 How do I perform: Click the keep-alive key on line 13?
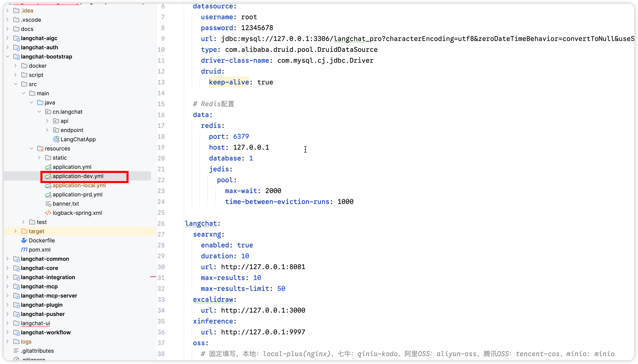coord(229,82)
